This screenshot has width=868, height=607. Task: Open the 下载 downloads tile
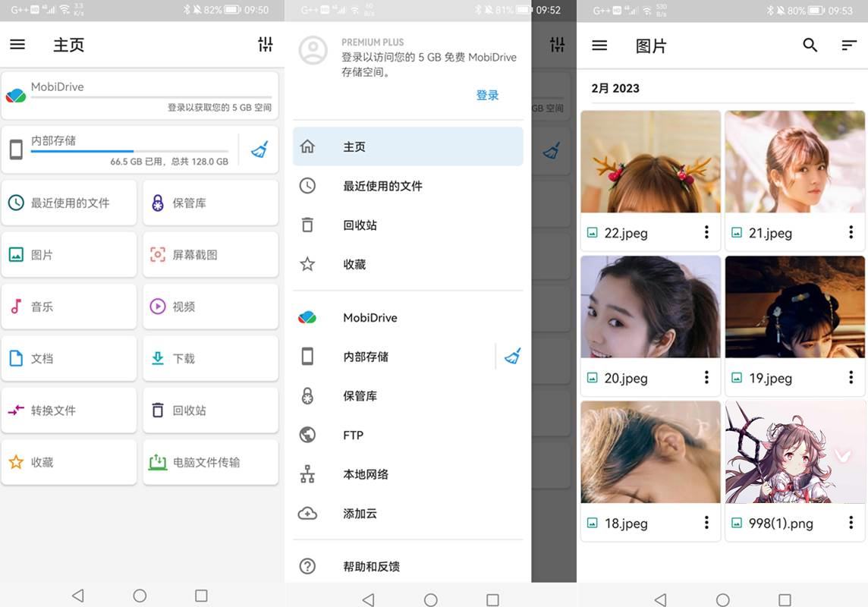pos(210,358)
